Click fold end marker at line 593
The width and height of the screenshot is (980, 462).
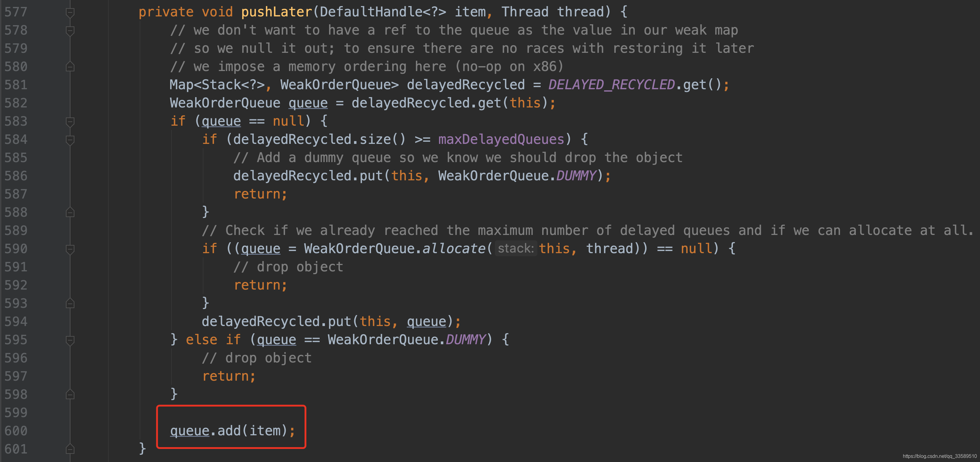point(70,304)
